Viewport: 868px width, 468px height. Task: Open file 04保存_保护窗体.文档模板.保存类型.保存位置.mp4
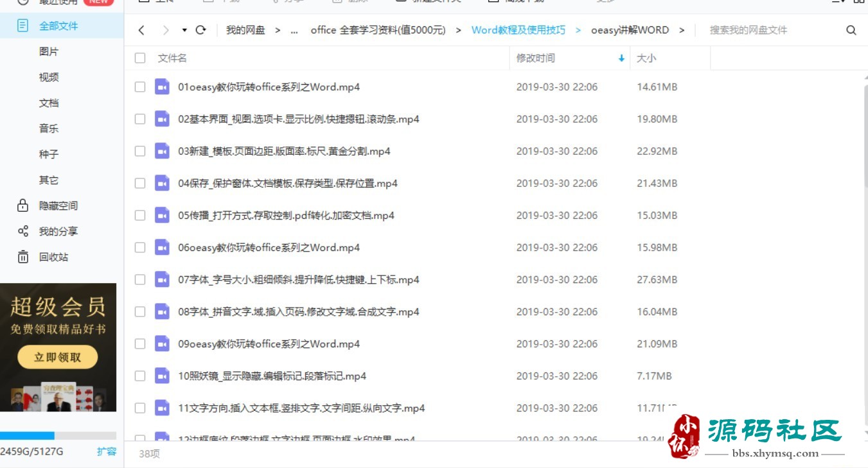288,183
